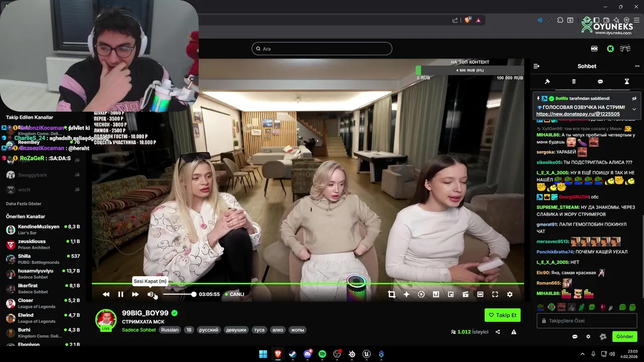This screenshot has height=362, width=644.
Task: Open the moderation hammer tool in chat
Action: (547, 81)
